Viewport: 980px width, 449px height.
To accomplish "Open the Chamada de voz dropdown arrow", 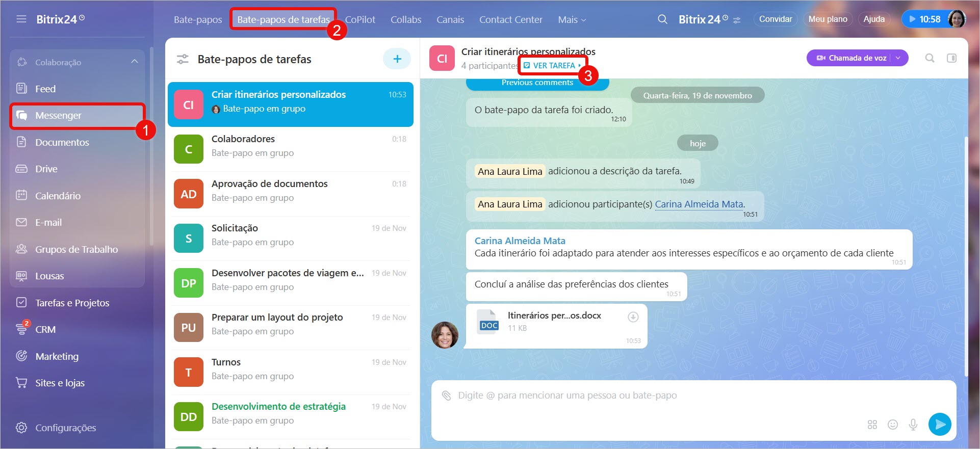I will point(898,58).
